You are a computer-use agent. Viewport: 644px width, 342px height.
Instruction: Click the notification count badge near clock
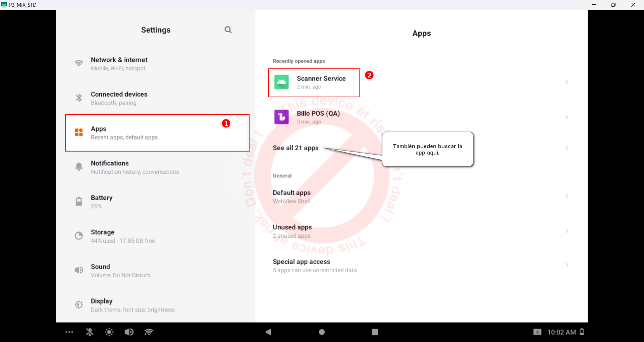pyautogui.click(x=537, y=332)
